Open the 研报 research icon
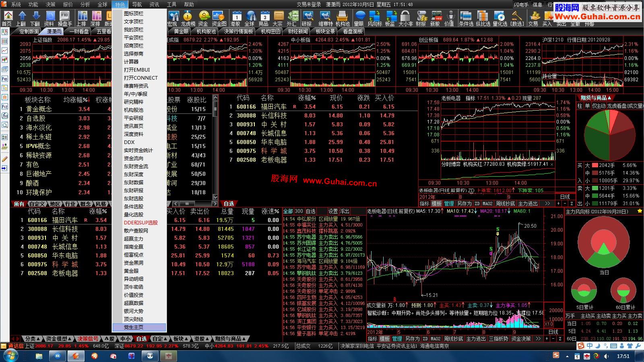 point(308,19)
